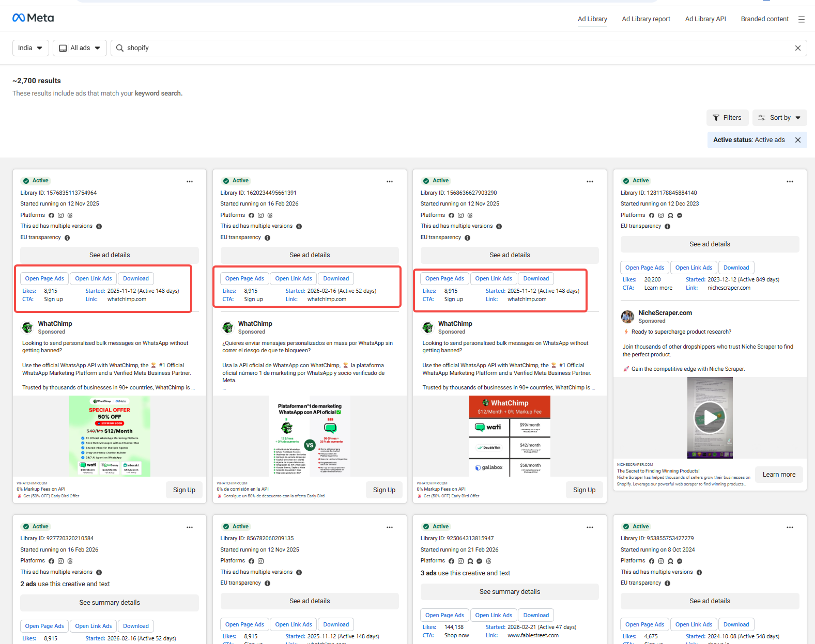Viewport: 815px width, 644px height.
Task: Open Ad Library report tab
Action: (646, 19)
